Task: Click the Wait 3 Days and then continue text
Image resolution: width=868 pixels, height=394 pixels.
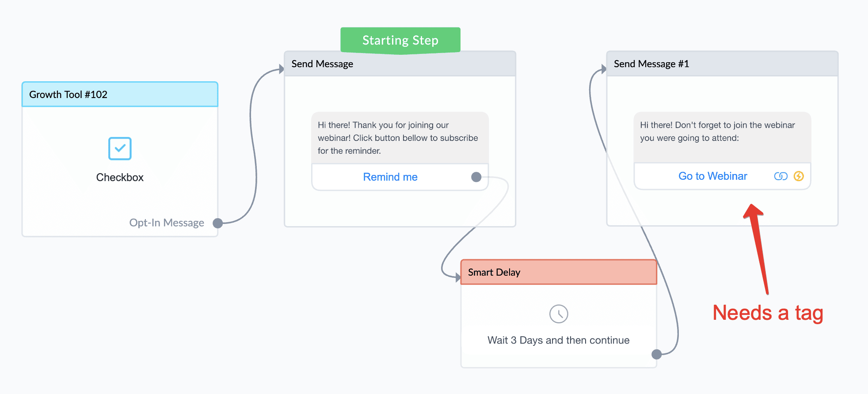Action: click(558, 340)
